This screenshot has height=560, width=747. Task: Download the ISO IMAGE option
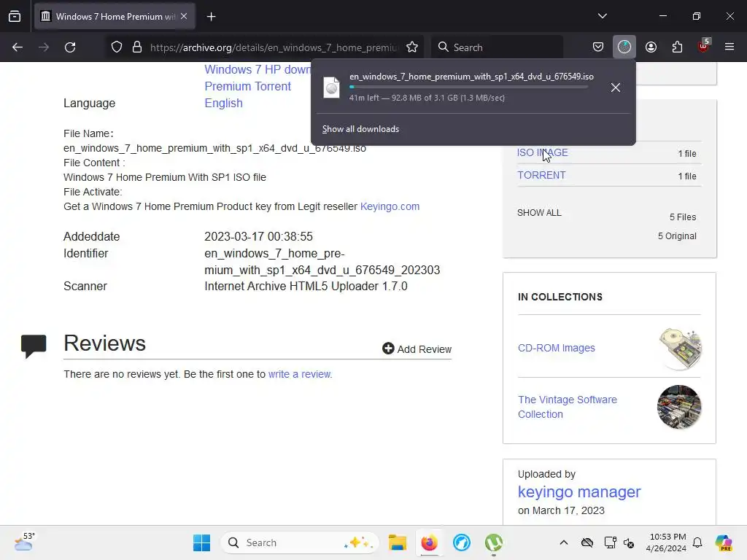point(543,152)
